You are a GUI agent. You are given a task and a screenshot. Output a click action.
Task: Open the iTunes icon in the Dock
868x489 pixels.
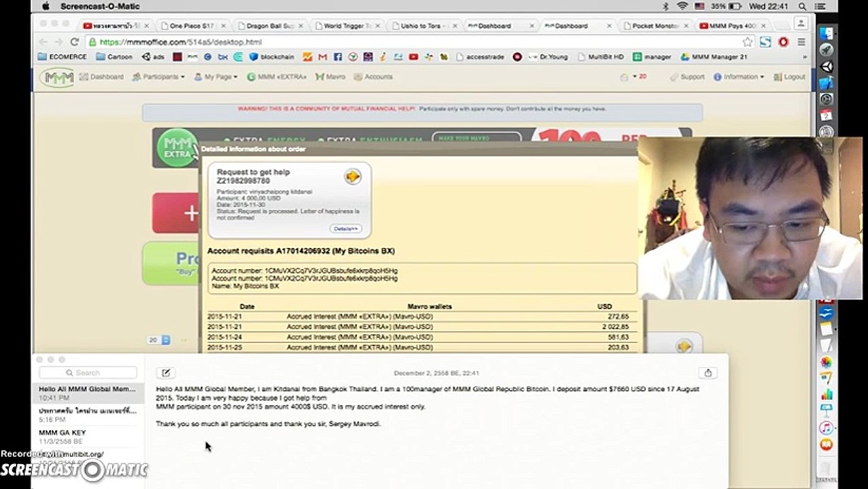click(826, 428)
